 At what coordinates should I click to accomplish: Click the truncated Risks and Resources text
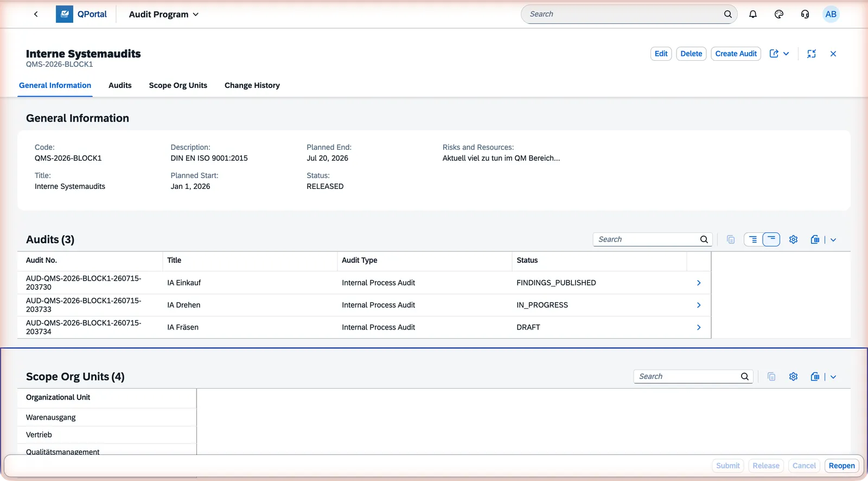(501, 158)
